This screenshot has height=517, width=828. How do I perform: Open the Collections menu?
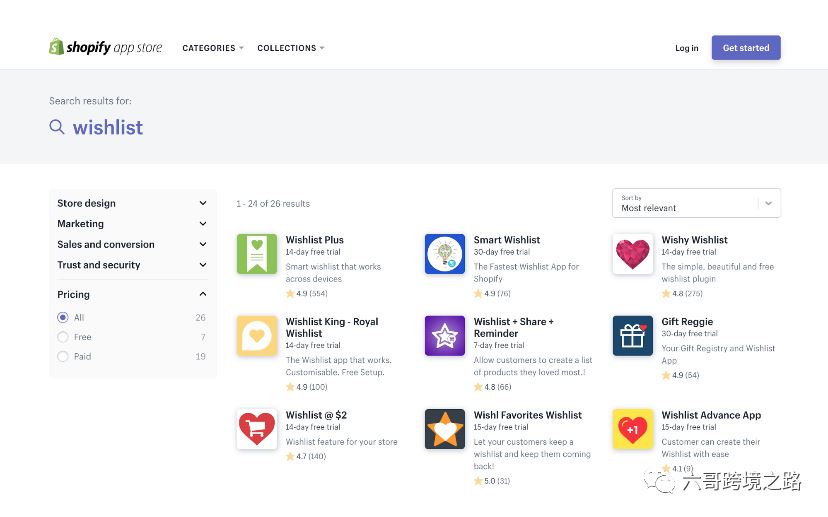(x=290, y=48)
